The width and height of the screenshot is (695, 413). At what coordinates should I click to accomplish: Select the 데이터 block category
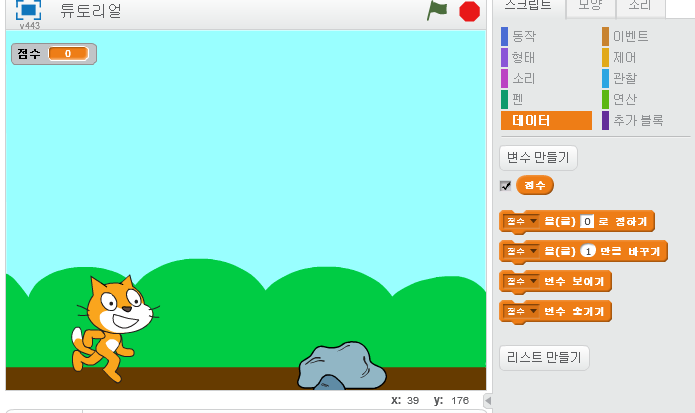pyautogui.click(x=546, y=121)
